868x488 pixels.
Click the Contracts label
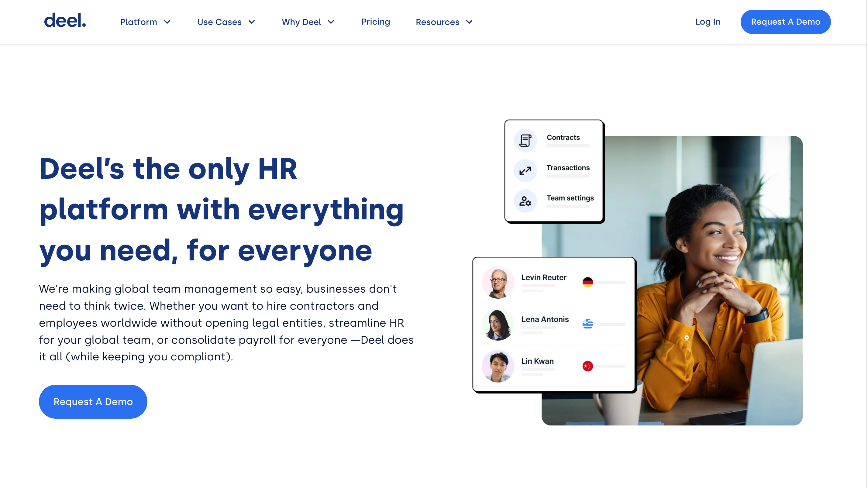pos(563,137)
